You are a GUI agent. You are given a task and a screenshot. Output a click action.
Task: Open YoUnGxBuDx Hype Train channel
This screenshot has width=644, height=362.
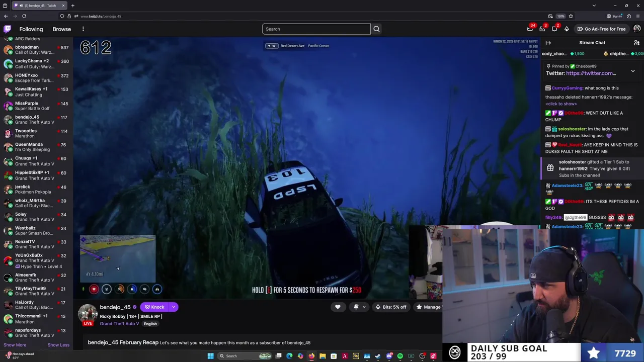click(36, 260)
